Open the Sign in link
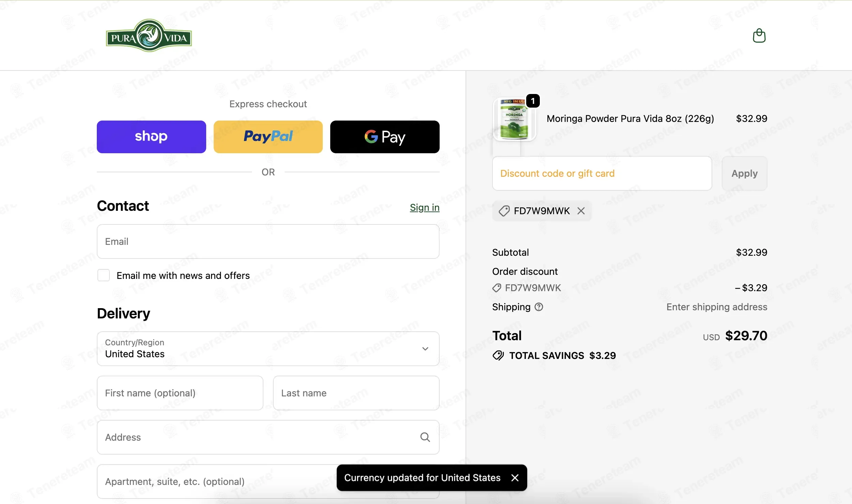The width and height of the screenshot is (852, 504). pos(425,207)
